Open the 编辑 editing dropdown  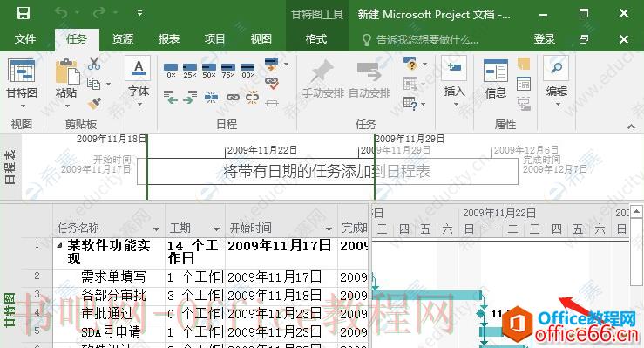point(557,81)
